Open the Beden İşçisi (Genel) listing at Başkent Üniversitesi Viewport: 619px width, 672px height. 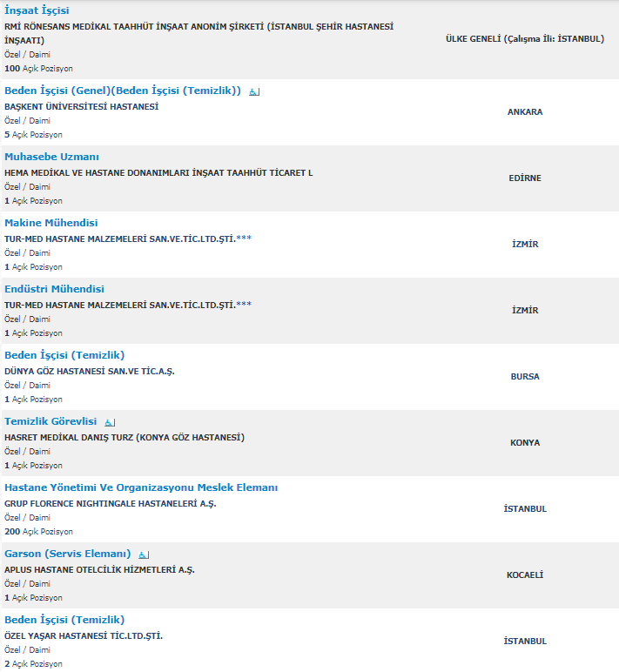122,91
